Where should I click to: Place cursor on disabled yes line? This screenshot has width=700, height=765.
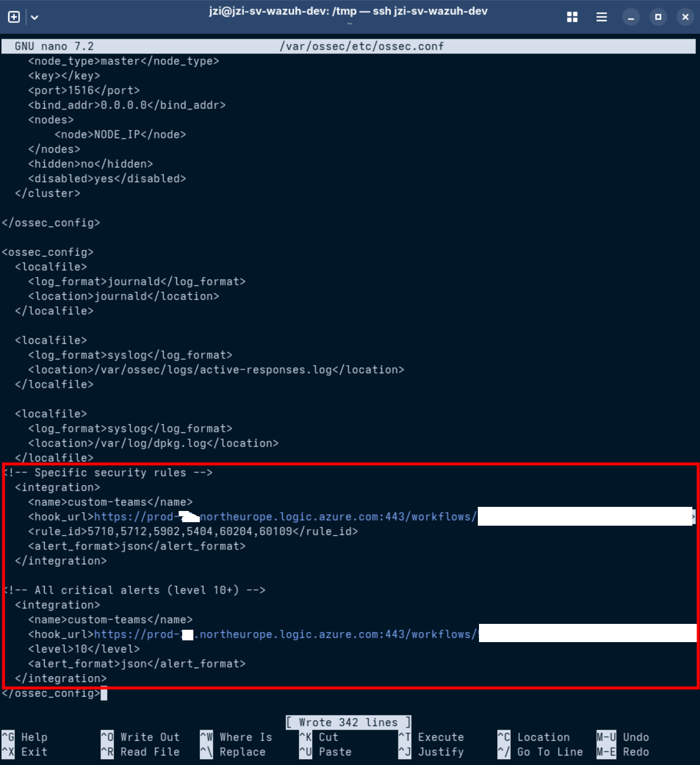107,179
